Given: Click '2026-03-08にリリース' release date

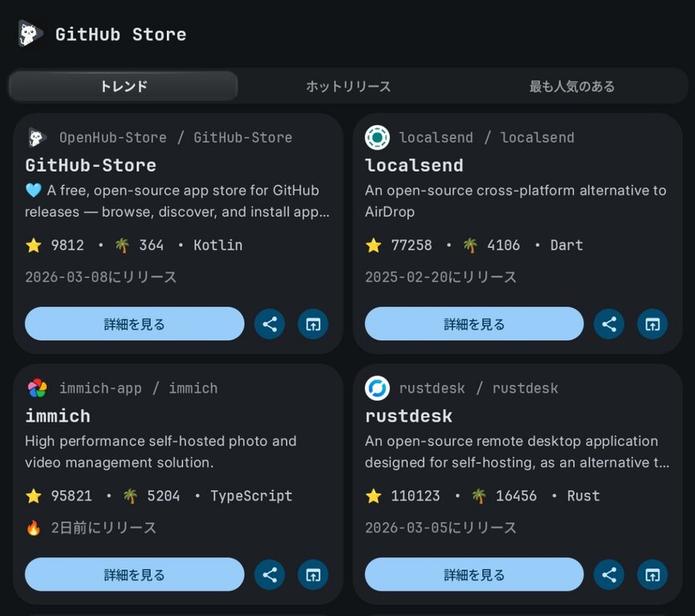Looking at the screenshot, I should 100,277.
